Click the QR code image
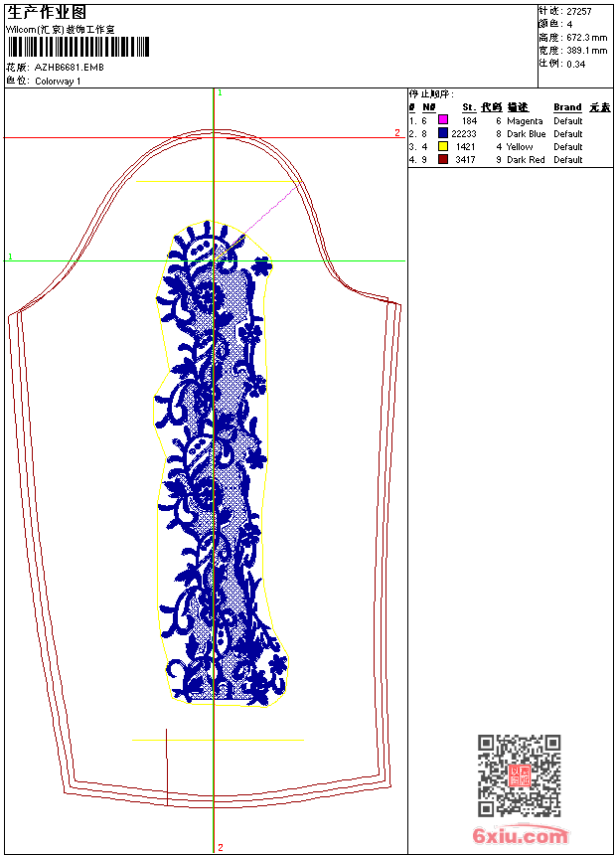616x855 pixels. pos(520,775)
